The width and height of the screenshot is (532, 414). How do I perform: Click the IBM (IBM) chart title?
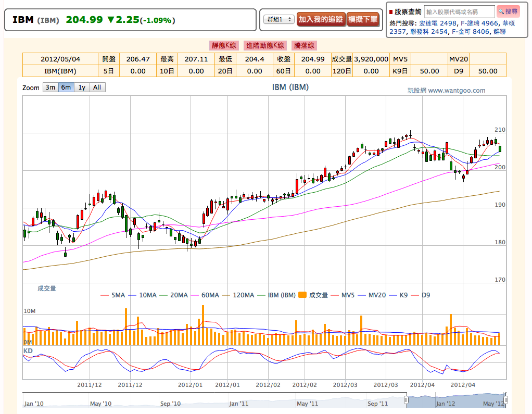tap(290, 87)
